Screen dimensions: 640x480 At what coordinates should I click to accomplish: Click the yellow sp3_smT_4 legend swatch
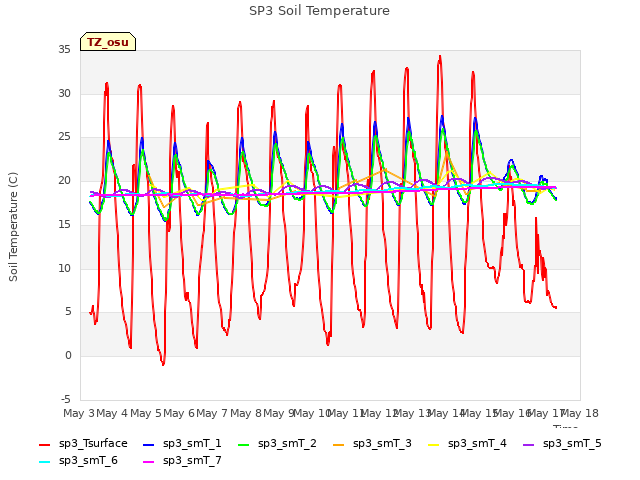coord(433,444)
